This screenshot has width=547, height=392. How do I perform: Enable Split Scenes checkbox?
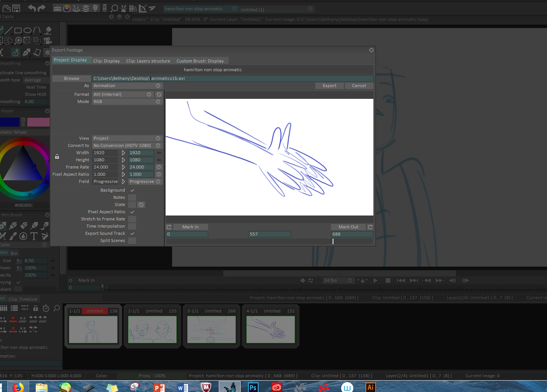tap(132, 241)
